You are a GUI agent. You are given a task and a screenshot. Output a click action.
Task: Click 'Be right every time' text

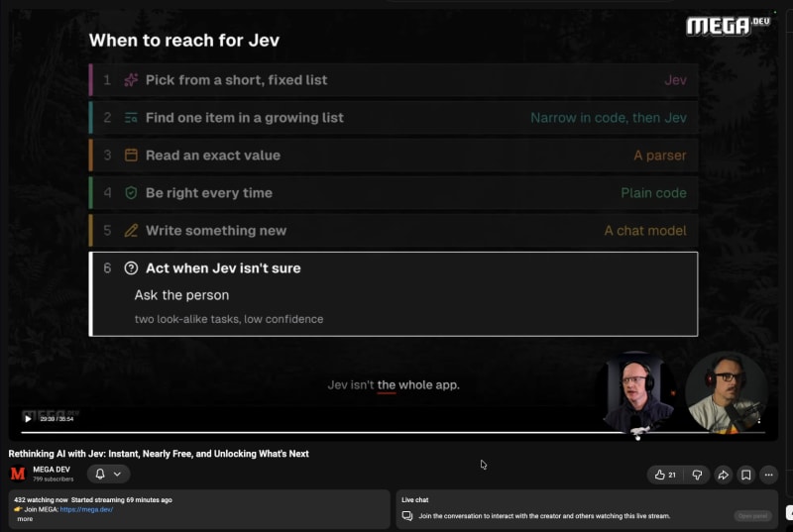[x=209, y=193]
